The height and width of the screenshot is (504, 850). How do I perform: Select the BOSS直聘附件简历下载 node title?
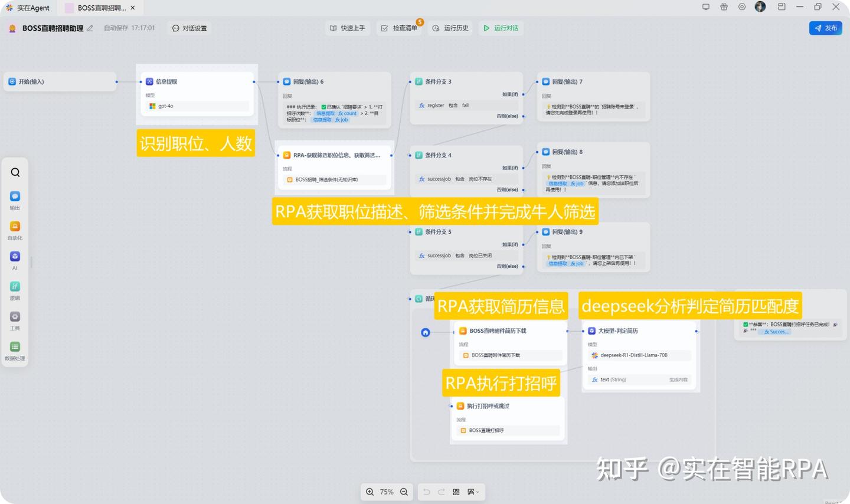click(498, 331)
